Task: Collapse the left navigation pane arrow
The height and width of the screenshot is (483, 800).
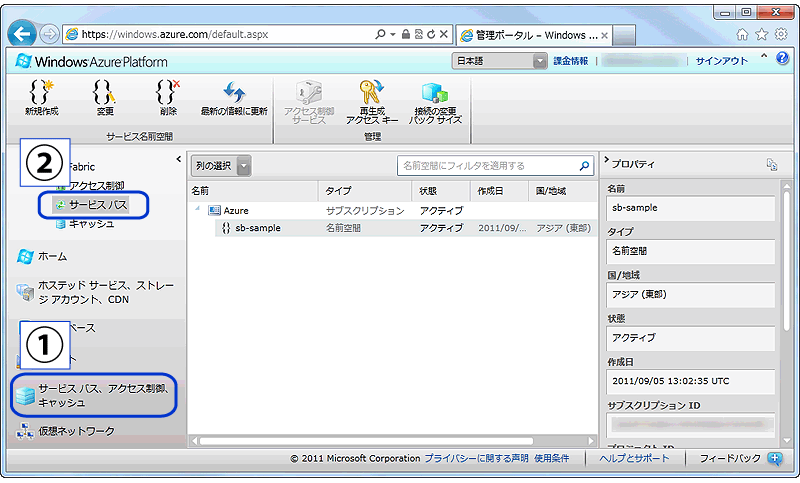Action: click(x=179, y=159)
